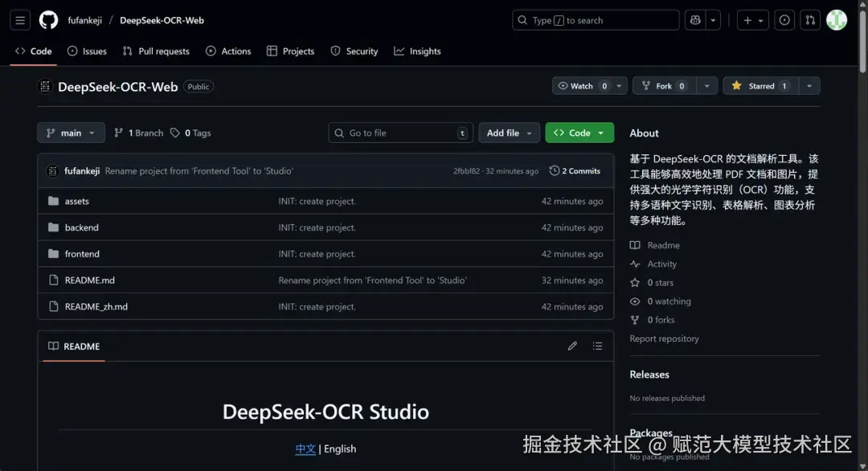Screen dimensions: 868x471
Task: Toggle the Starred button
Action: (760, 86)
